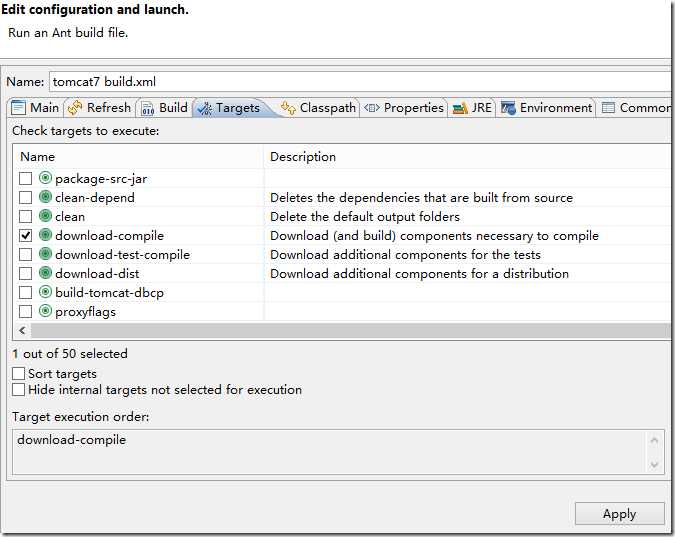Click the Name column header
Image resolution: width=675 pixels, height=537 pixels.
[139, 157]
